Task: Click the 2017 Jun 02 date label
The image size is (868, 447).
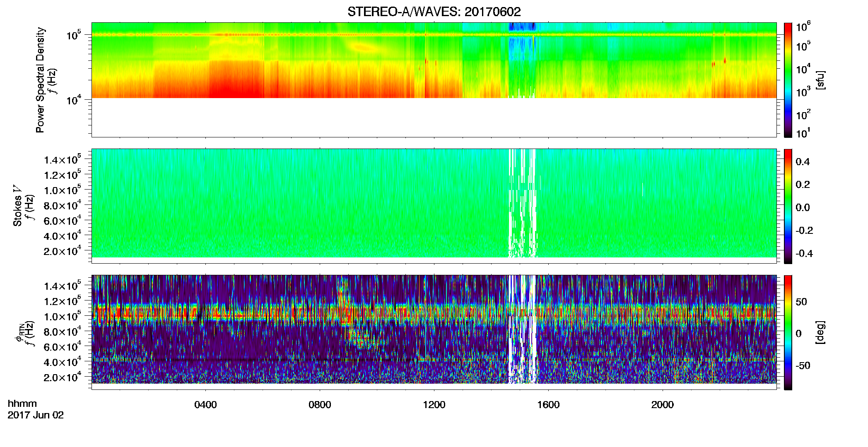Action: (36, 415)
